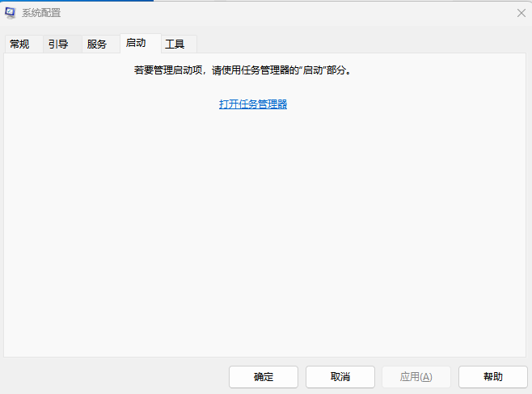Viewport: 532px width, 394px height.
Task: Click the greyed-out 应用(A) button
Action: point(416,377)
